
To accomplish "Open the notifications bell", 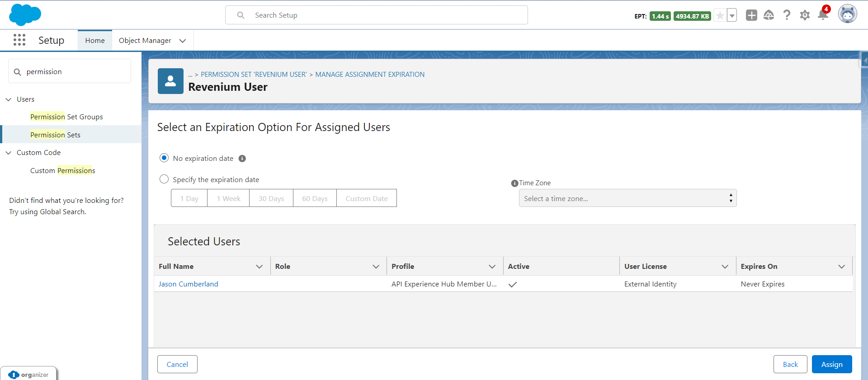I will pyautogui.click(x=823, y=15).
